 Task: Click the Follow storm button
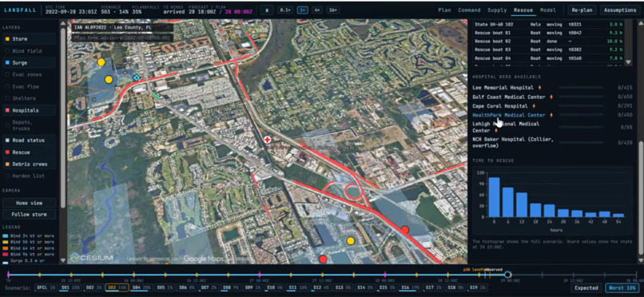click(x=29, y=214)
